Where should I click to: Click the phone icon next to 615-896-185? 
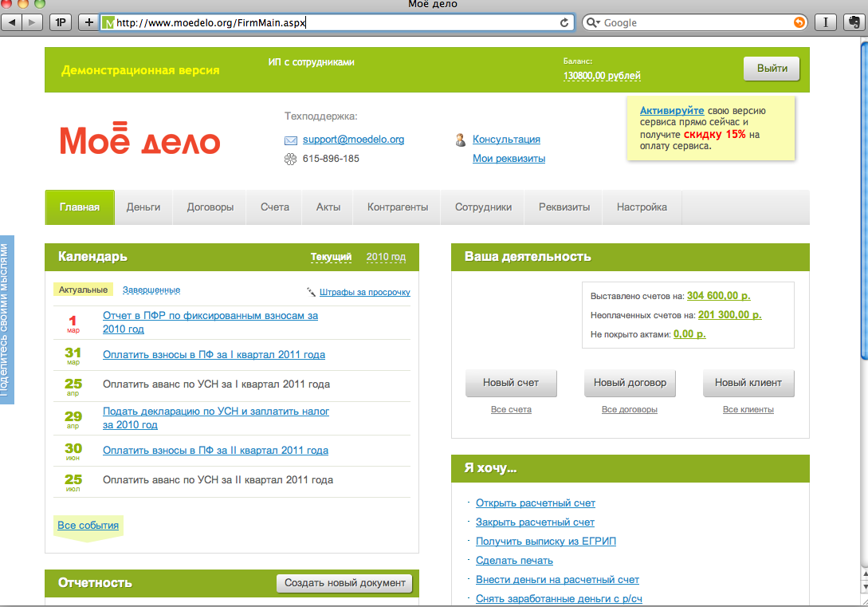(291, 159)
